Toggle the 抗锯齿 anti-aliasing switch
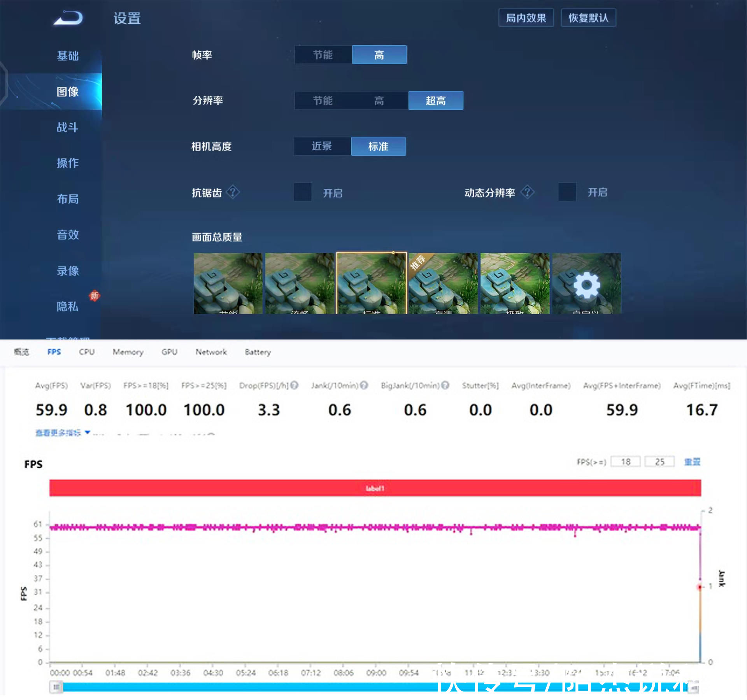Image resolution: width=747 pixels, height=700 pixels. coord(302,192)
